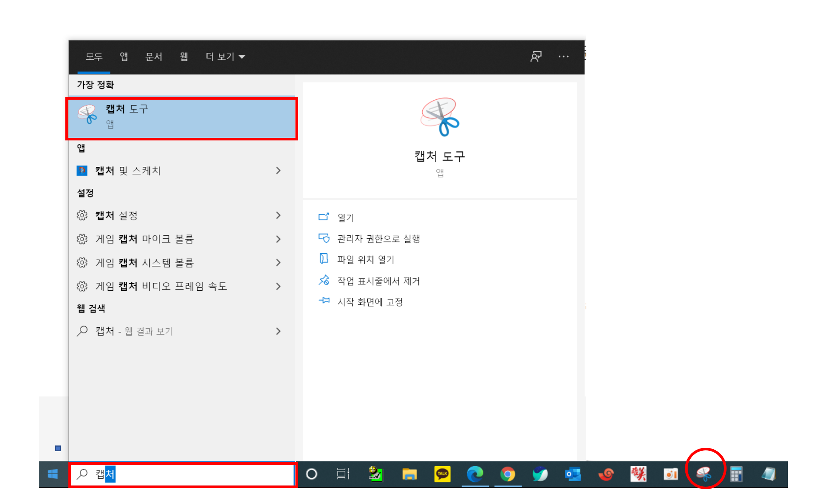Click the Snipping Tool taskbar icon
This screenshot has width=821, height=504.
point(704,474)
